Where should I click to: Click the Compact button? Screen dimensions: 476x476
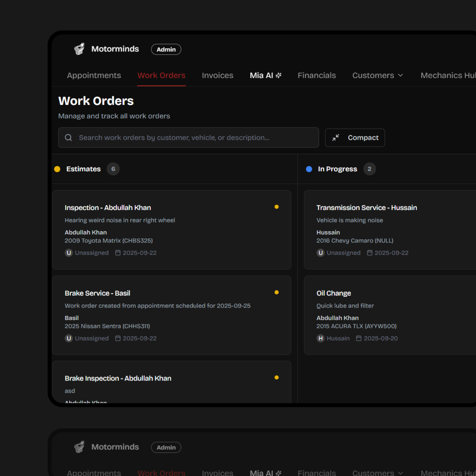pyautogui.click(x=355, y=137)
